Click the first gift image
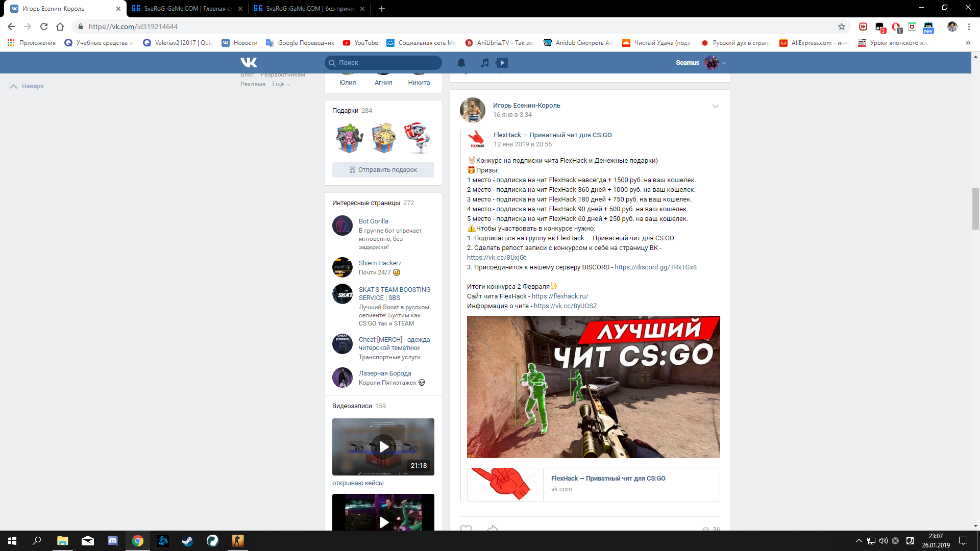The width and height of the screenshot is (980, 551). pyautogui.click(x=349, y=138)
